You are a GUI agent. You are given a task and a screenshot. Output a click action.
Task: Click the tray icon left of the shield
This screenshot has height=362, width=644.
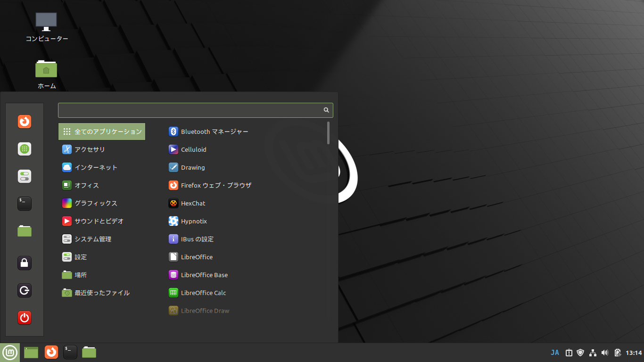tap(569, 353)
